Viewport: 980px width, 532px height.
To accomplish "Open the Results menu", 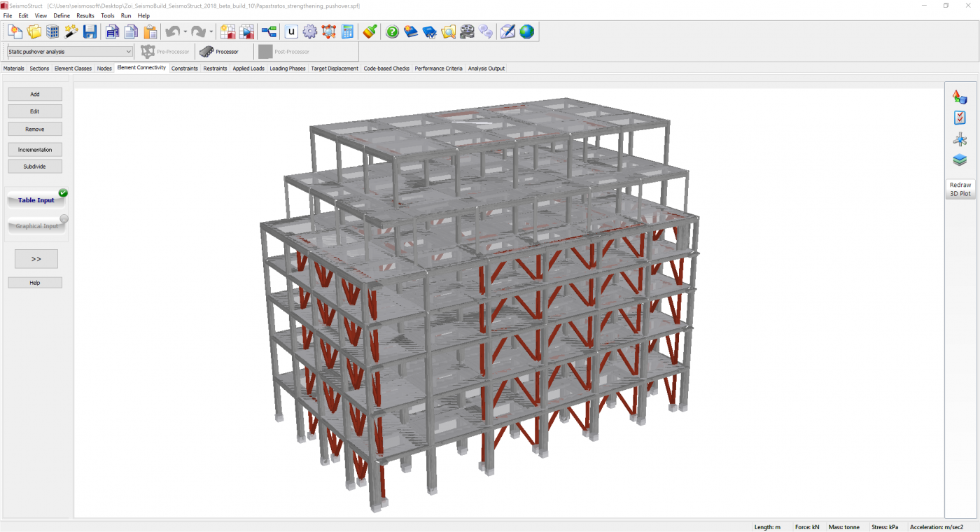I will [85, 15].
